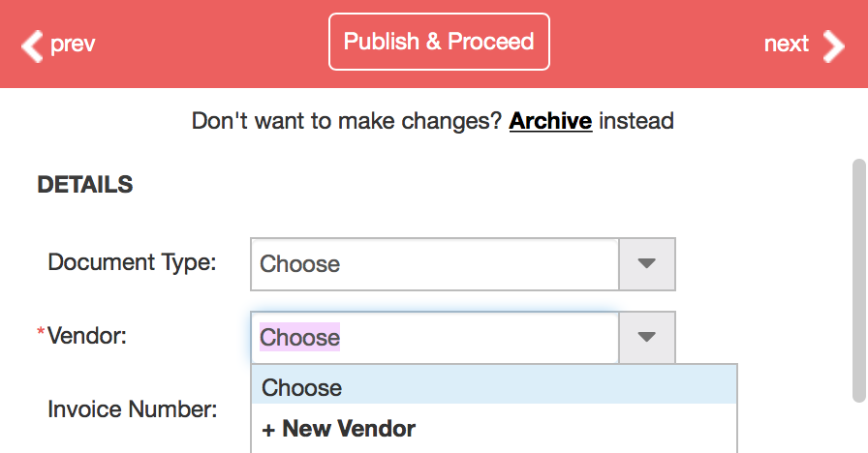Click the DETAILS section heading
868x453 pixels.
(x=84, y=185)
